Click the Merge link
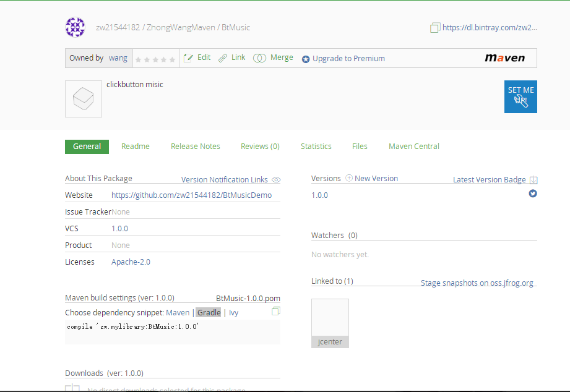The image size is (570, 392). pos(282,58)
